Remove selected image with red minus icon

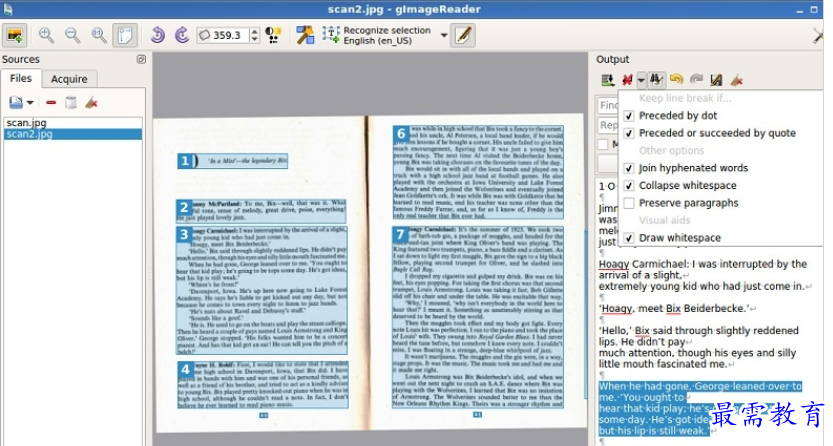(x=51, y=102)
